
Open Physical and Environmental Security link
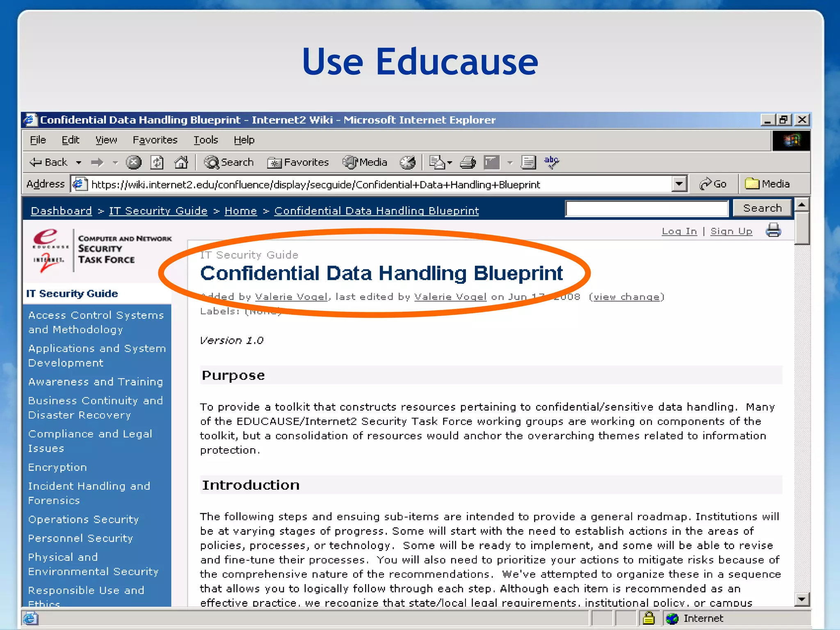tap(94, 564)
